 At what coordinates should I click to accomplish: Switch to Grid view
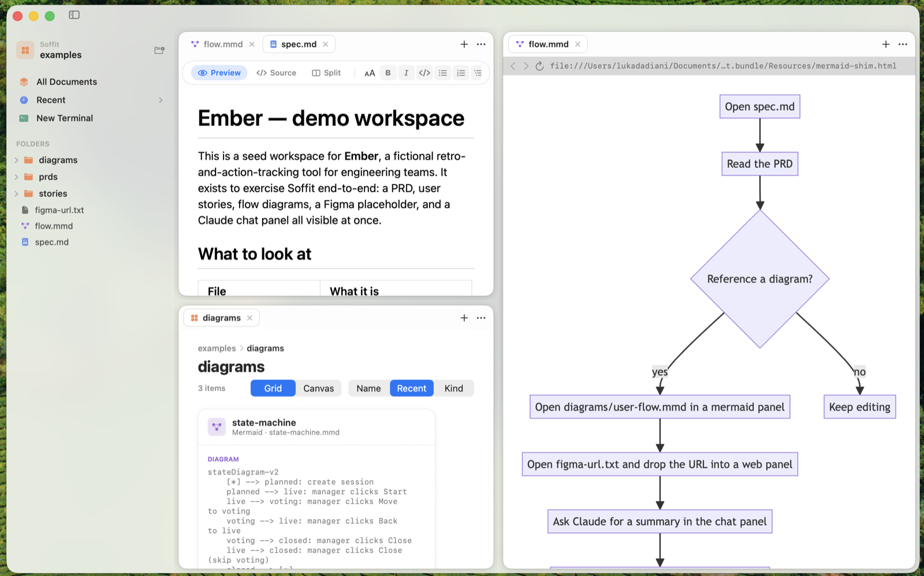pyautogui.click(x=273, y=388)
